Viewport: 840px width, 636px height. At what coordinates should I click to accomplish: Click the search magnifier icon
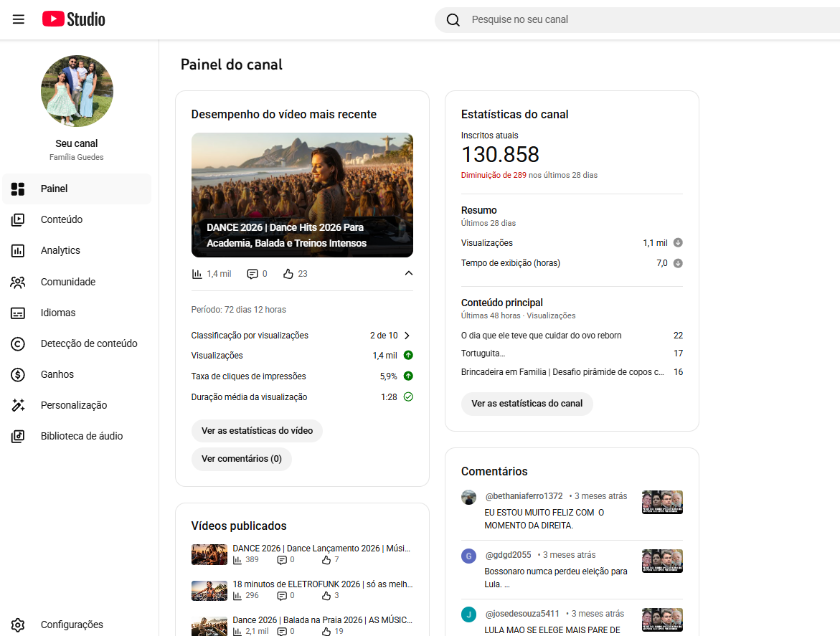[x=453, y=20]
